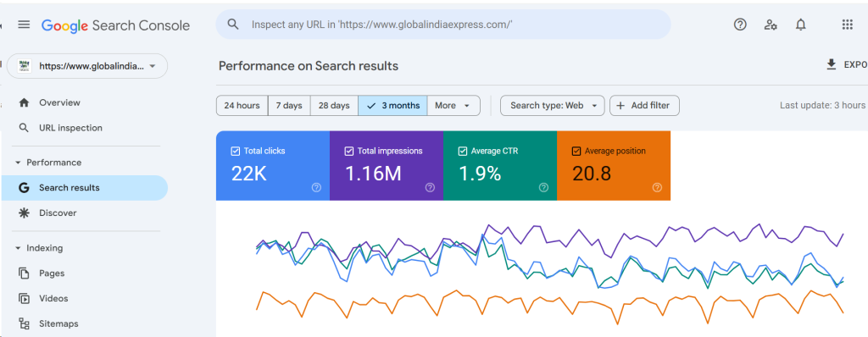868x337 pixels.
Task: Click the URL inspection magnifier icon
Action: (24, 128)
